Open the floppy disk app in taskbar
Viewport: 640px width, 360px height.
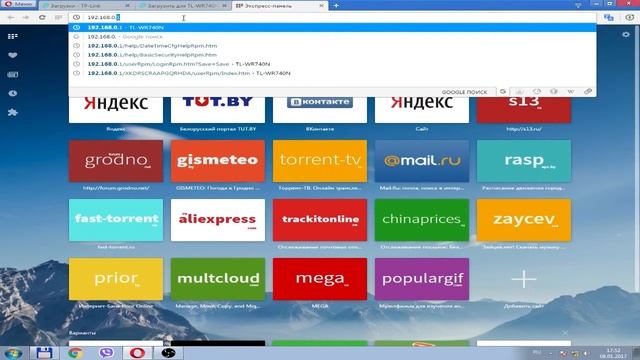coord(44,353)
